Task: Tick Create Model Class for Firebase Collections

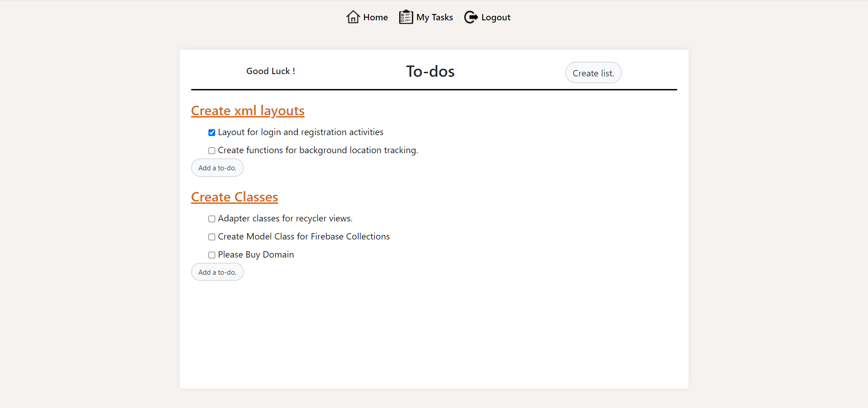Action: coord(212,237)
